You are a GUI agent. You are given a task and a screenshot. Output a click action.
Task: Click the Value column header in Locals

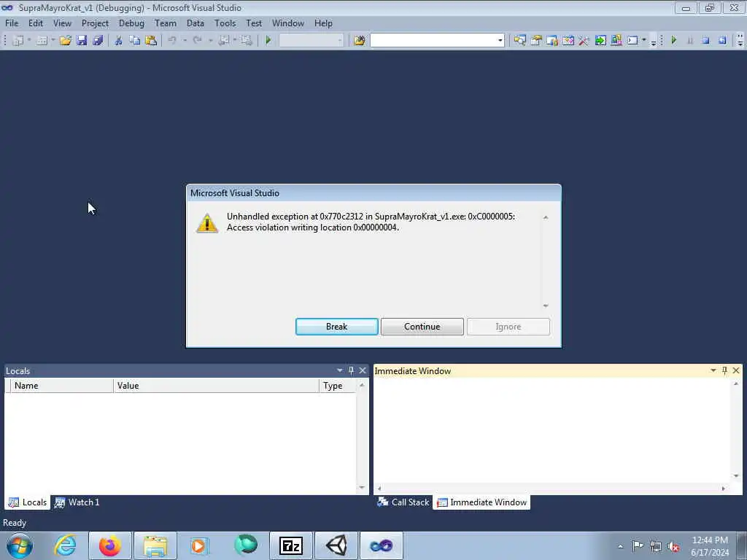click(216, 386)
